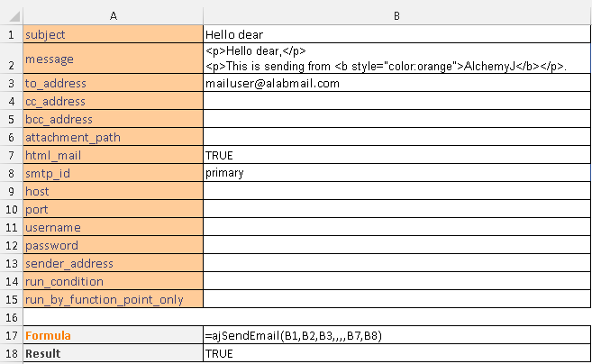
Task: Click the 'Hello dear' subject value cell
Action: 396,34
